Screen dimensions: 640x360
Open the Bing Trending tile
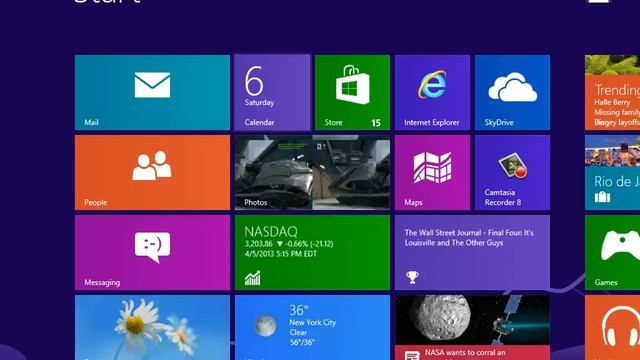pyautogui.click(x=612, y=93)
